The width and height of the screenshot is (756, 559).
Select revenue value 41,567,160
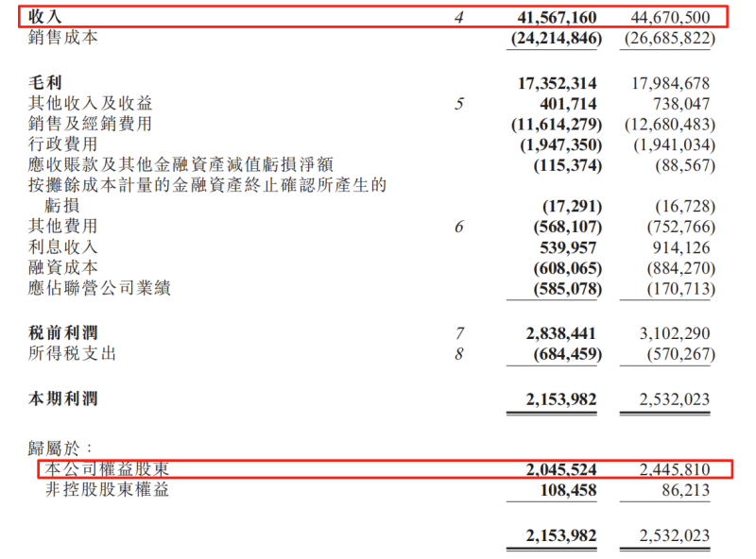[x=557, y=18]
